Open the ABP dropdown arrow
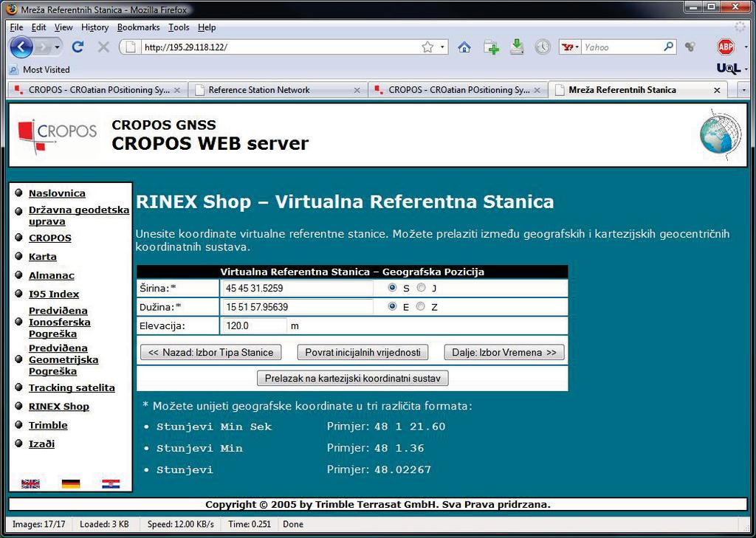This screenshot has height=538, width=756. pyautogui.click(x=746, y=47)
